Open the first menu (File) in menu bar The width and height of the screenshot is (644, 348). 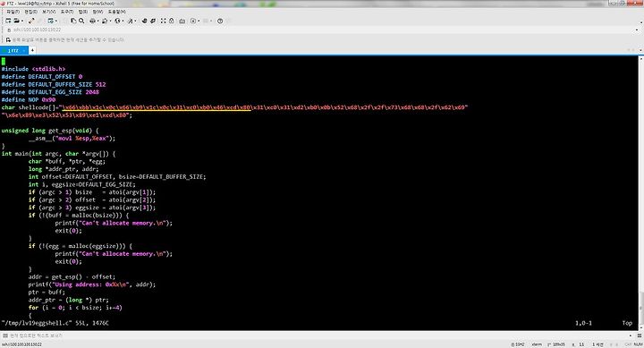[13, 12]
